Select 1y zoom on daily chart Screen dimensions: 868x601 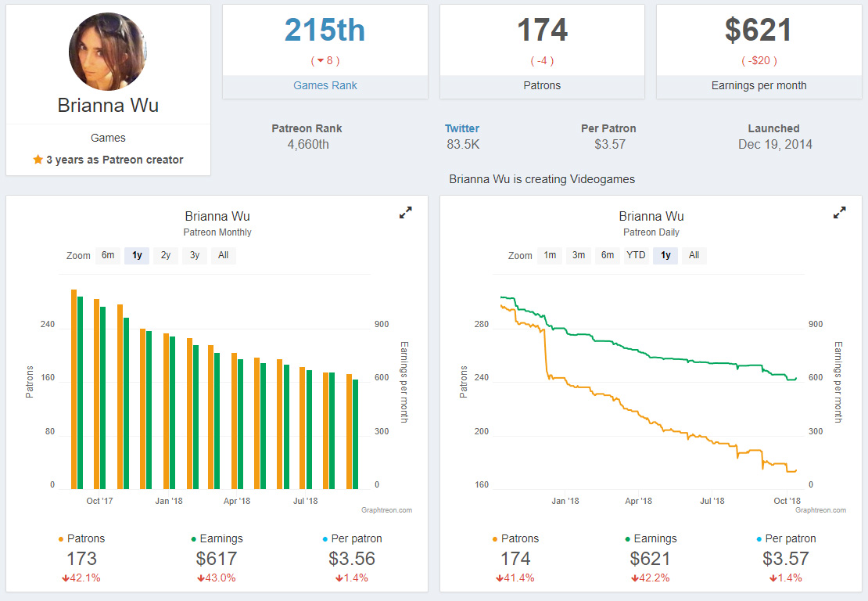coord(665,255)
